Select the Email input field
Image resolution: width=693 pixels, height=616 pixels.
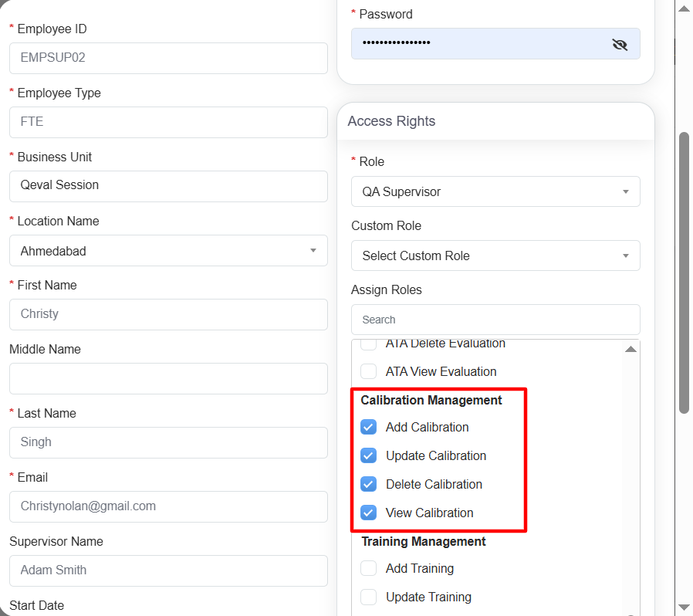tap(168, 506)
